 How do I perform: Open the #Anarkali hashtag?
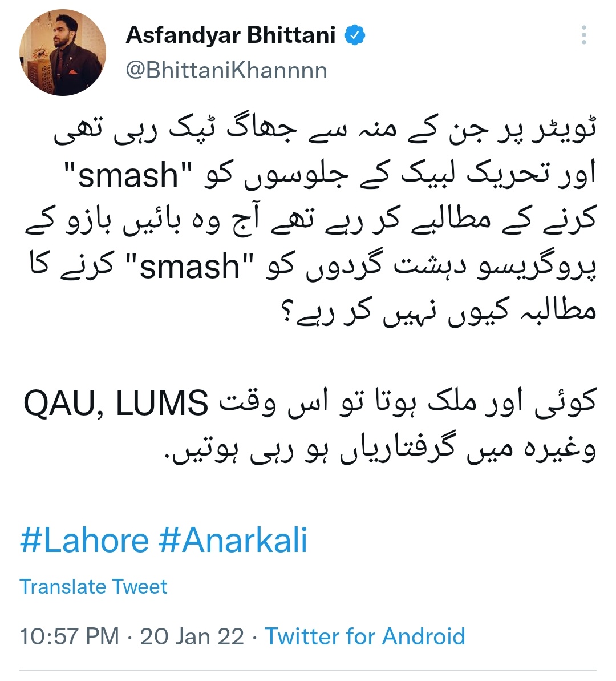[x=233, y=540]
